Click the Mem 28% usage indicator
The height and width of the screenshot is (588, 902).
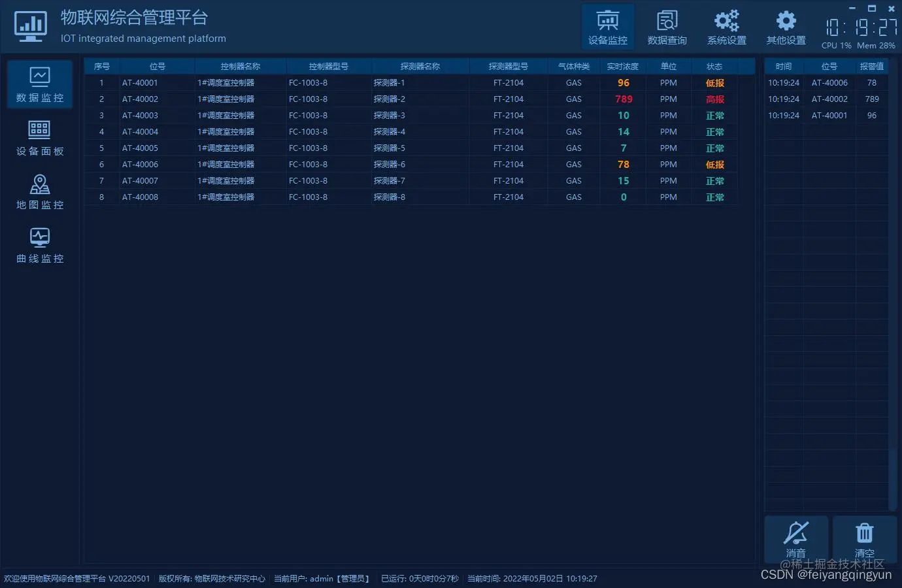[876, 46]
